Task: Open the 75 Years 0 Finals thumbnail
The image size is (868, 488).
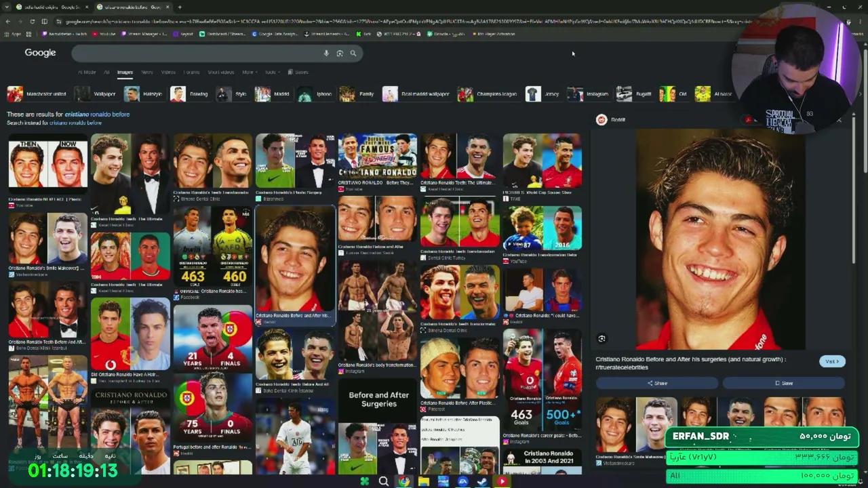Action: tap(213, 409)
